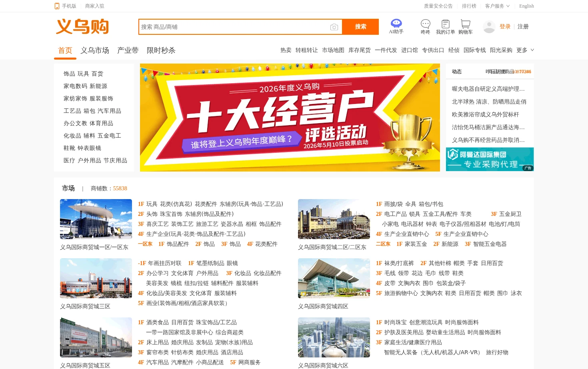The height and width of the screenshot is (369, 588).
Task: Click the 义乌购 site logo
Action: [82, 26]
